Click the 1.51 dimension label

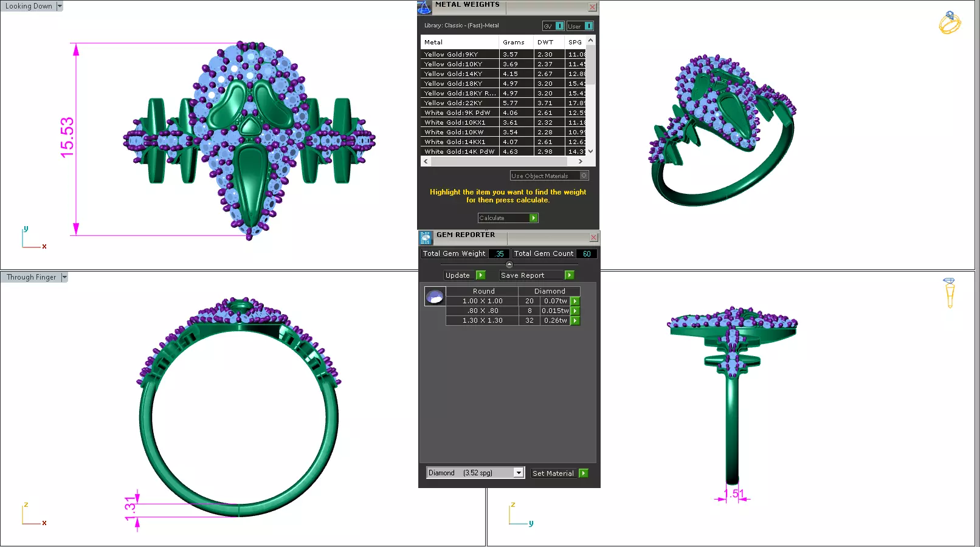coord(734,494)
